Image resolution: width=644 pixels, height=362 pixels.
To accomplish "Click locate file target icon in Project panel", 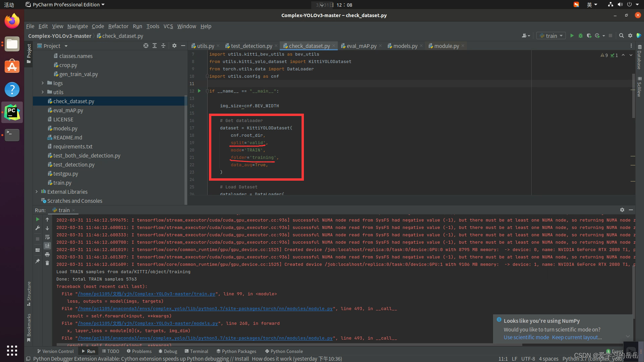I will (146, 46).
